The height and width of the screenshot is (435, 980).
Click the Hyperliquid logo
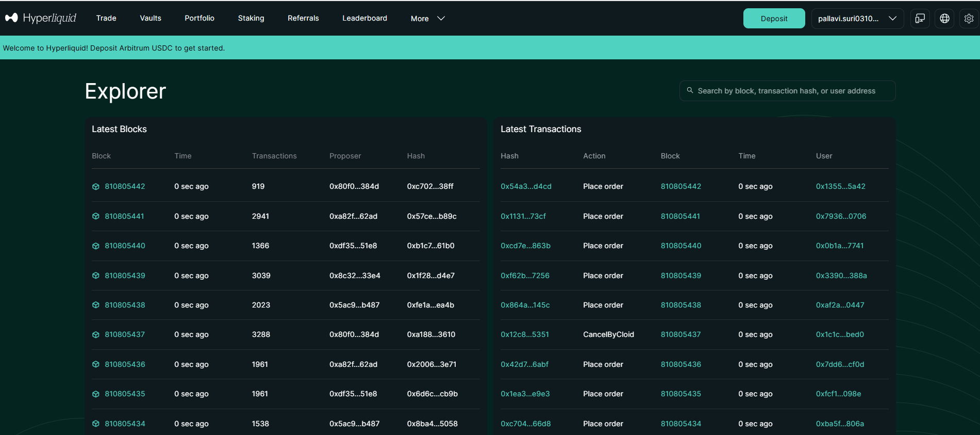point(41,18)
